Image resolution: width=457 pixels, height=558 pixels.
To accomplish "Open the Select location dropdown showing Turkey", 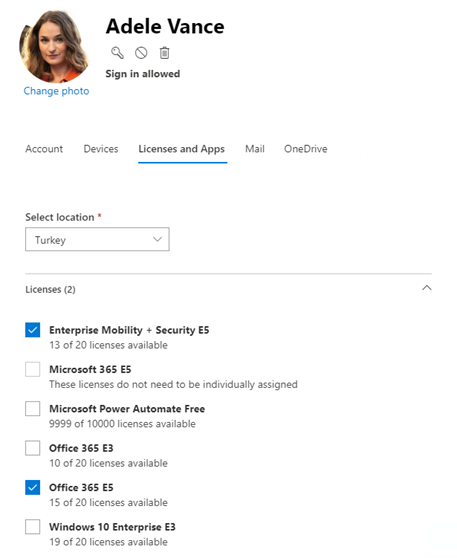I will (97, 239).
